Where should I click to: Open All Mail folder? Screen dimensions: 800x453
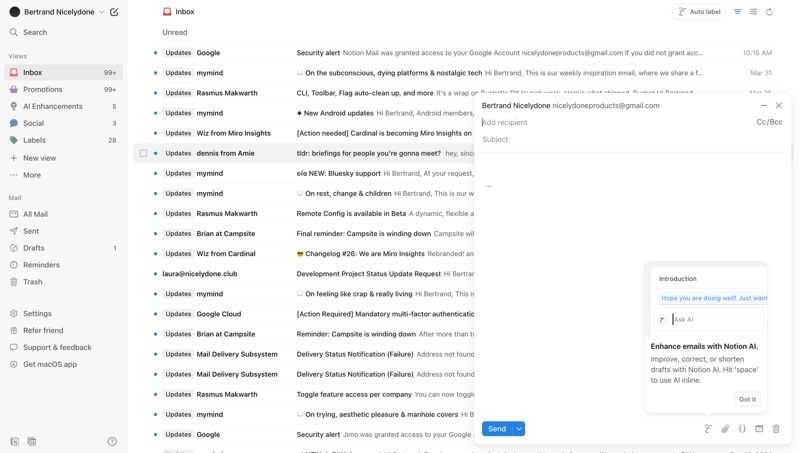(63, 214)
